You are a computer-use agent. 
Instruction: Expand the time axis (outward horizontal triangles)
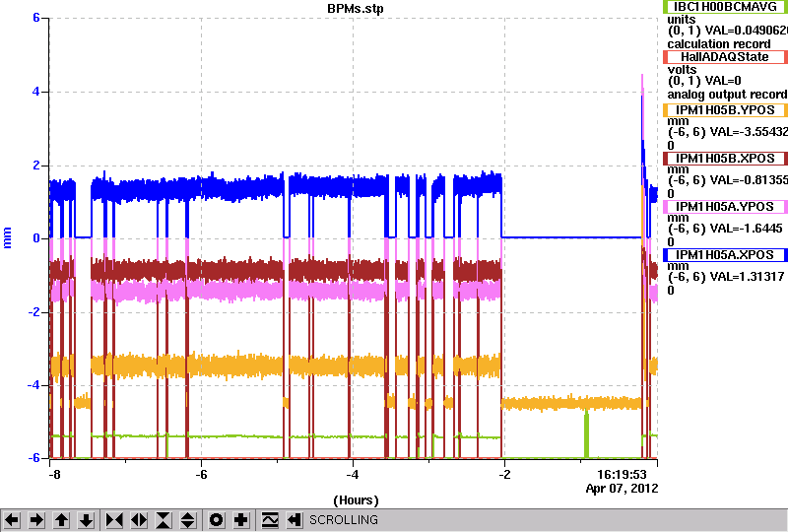pos(139,520)
